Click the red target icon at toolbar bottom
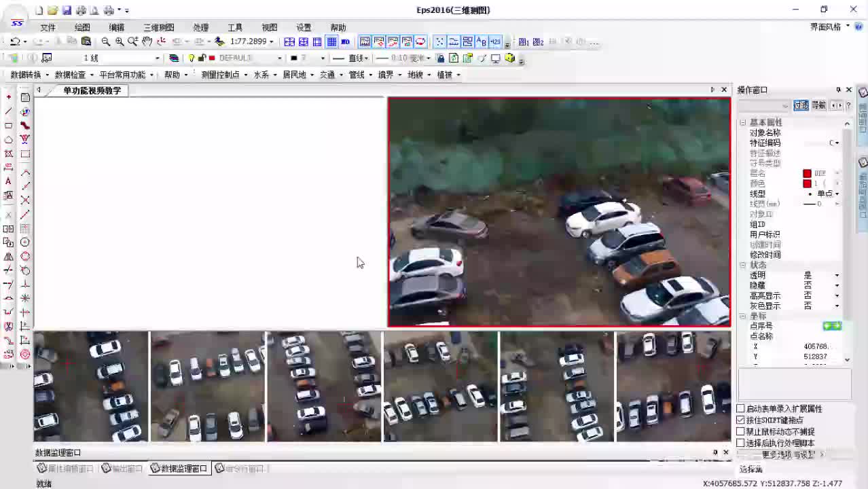The height and width of the screenshot is (489, 868). pos(25,354)
